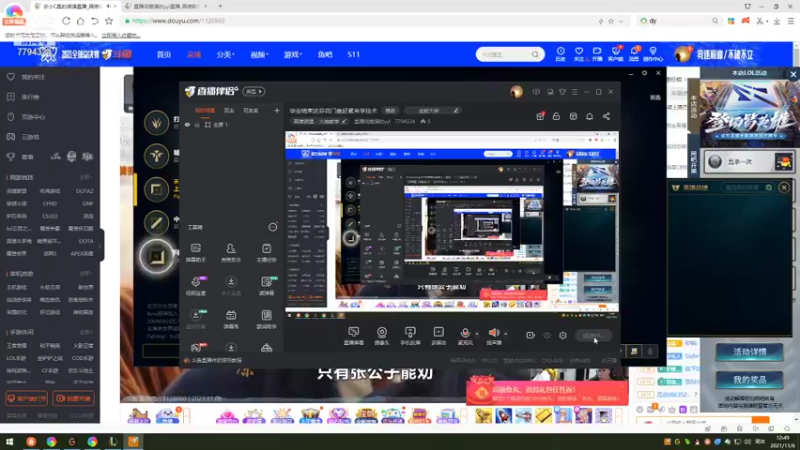Open the companion hamburger menu icon
The image size is (800, 450).
coord(574,92)
